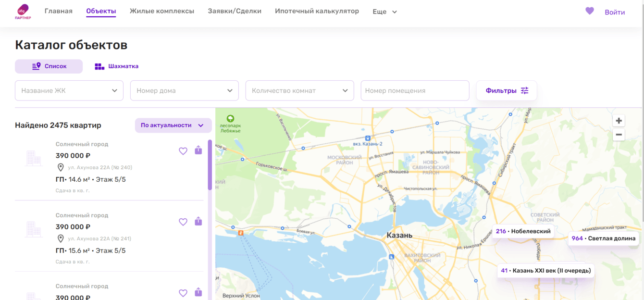Viewport: 644px width, 300px height.
Task: Click the Войти login link
Action: (x=615, y=12)
